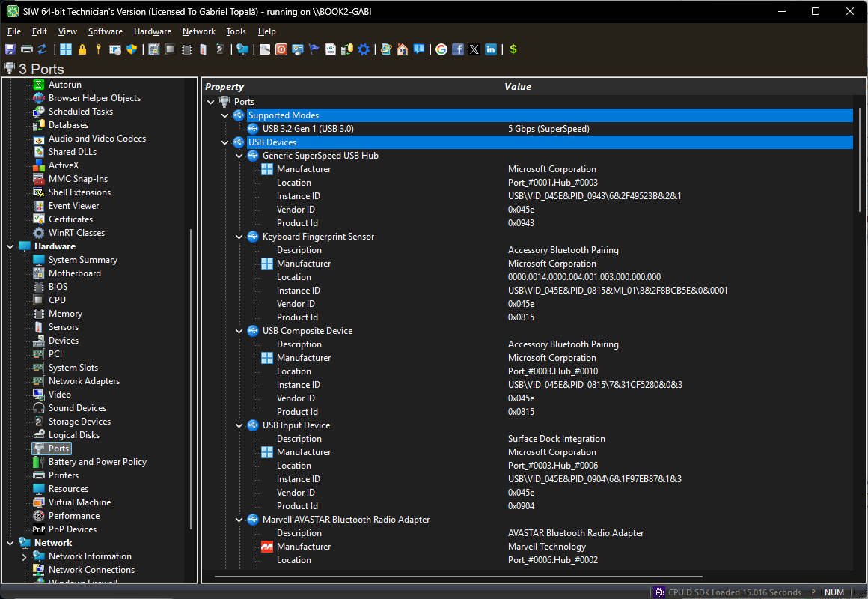Screen dimensions: 868x599
Task: Click the Property column header
Action: click(224, 86)
